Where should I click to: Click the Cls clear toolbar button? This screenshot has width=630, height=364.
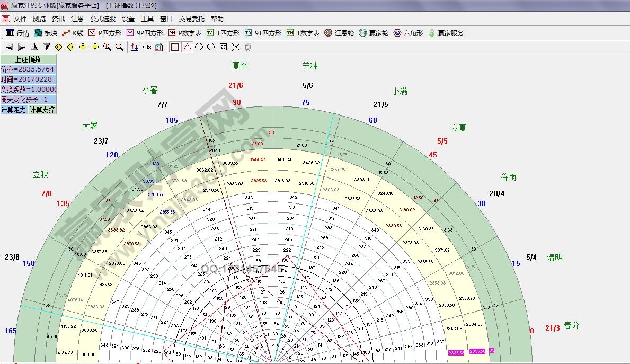(x=147, y=47)
